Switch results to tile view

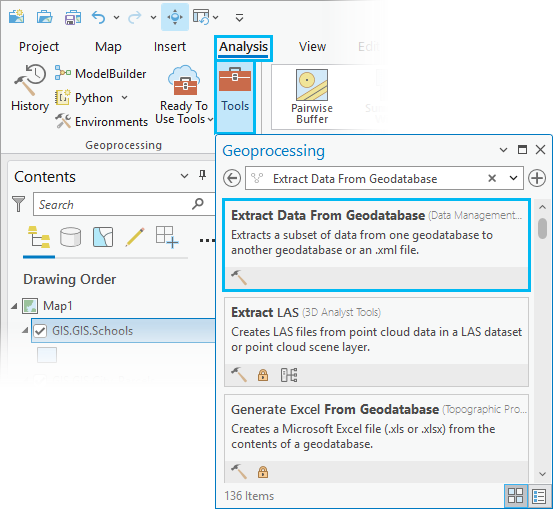515,496
